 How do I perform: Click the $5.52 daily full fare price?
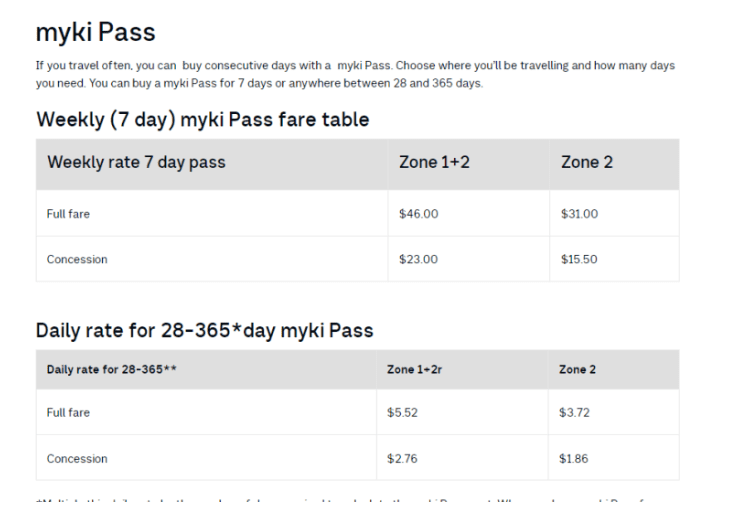click(x=402, y=413)
